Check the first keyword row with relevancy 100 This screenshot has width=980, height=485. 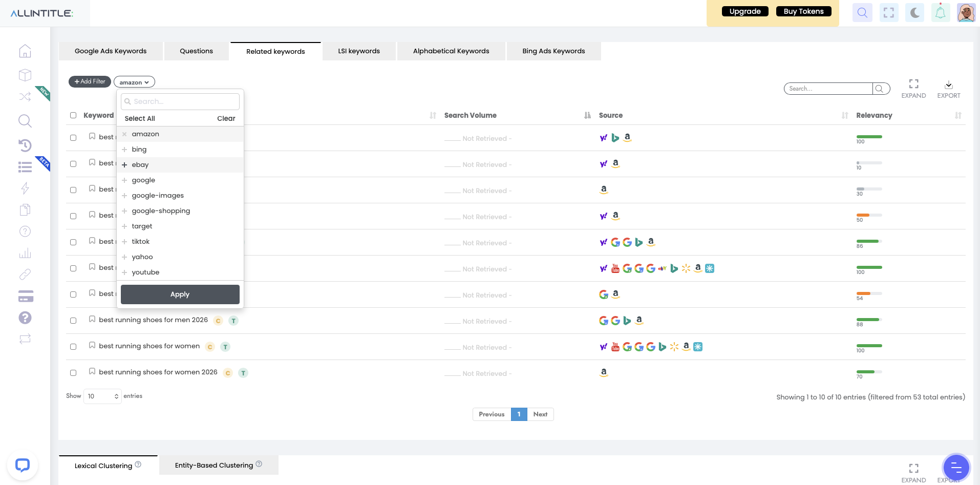click(73, 138)
